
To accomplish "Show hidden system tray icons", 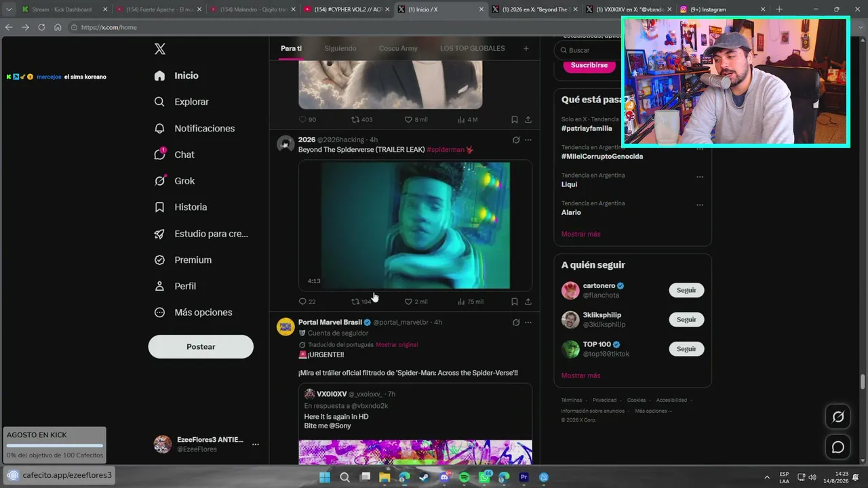I will click(767, 477).
